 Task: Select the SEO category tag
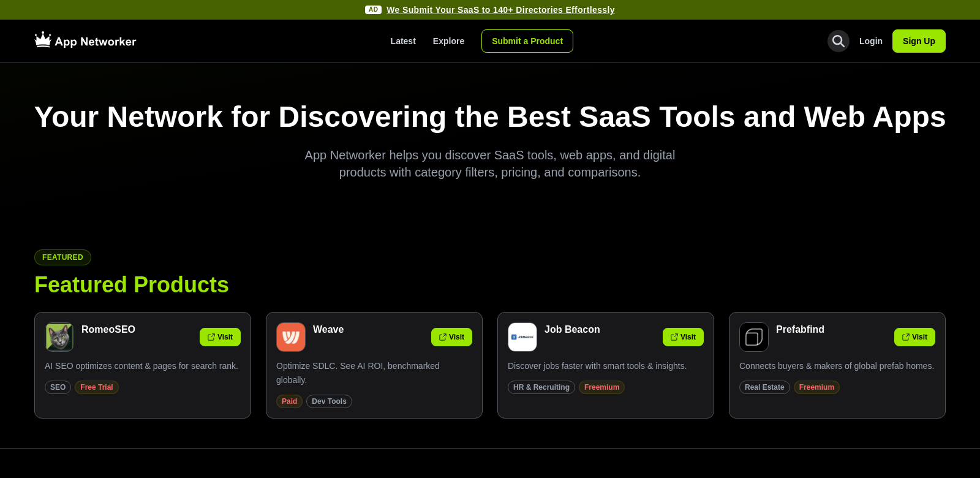pyautogui.click(x=58, y=387)
